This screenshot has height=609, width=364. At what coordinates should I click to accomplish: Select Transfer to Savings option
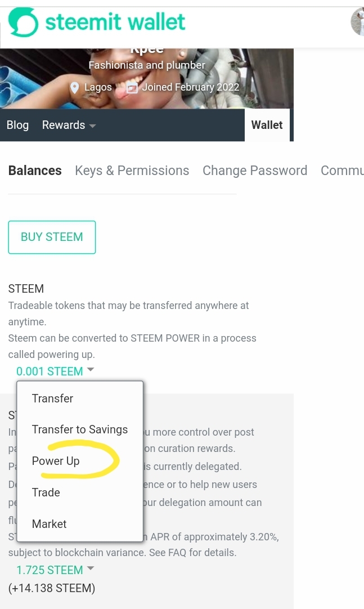click(x=80, y=429)
